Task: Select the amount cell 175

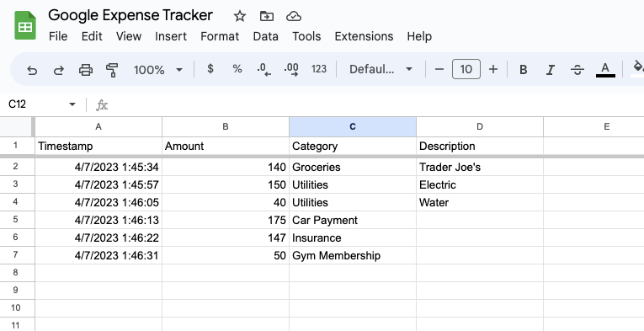Action: pos(226,220)
